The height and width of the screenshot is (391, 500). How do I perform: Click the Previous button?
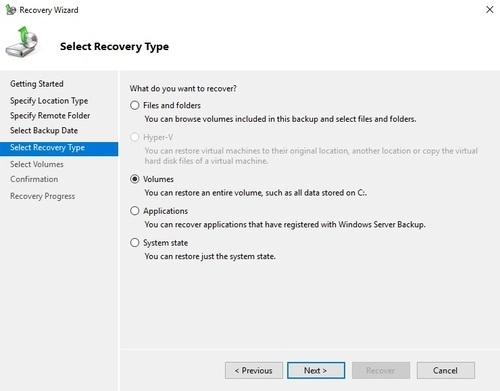pos(254,370)
